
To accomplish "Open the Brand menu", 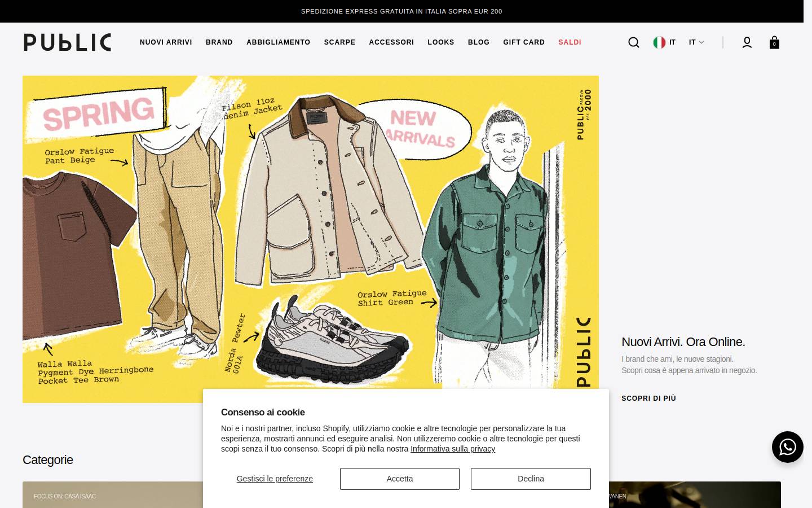I will point(219,42).
